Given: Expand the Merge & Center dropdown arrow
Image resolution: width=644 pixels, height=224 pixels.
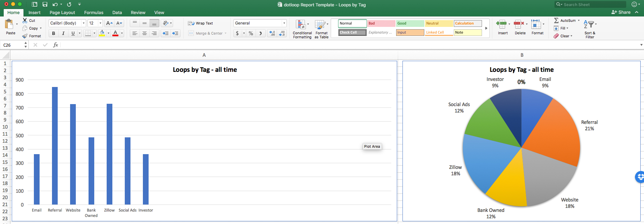Looking at the screenshot, I should pos(225,33).
